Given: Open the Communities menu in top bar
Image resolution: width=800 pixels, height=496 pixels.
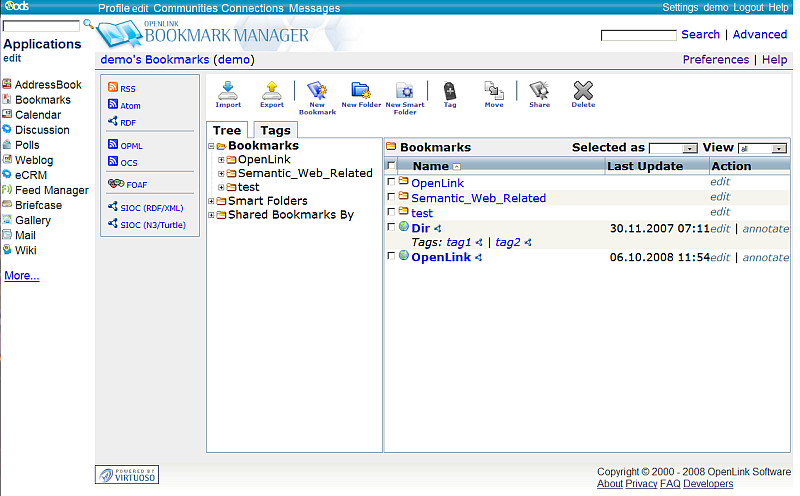Looking at the screenshot, I should tap(185, 8).
